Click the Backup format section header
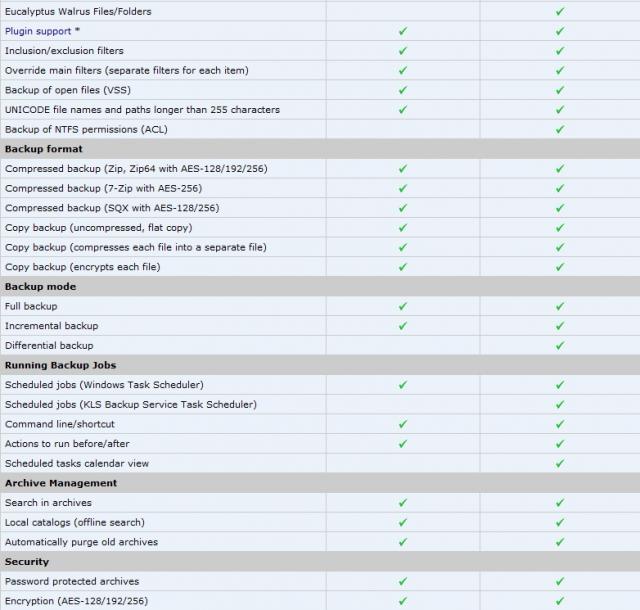This screenshot has height=610, width=640. click(44, 149)
